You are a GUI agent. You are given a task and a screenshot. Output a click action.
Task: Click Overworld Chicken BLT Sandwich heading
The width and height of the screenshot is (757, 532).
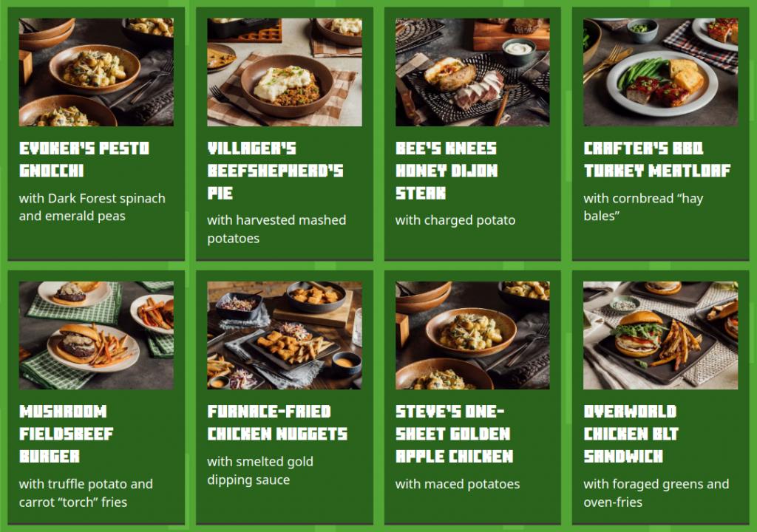[631, 434]
